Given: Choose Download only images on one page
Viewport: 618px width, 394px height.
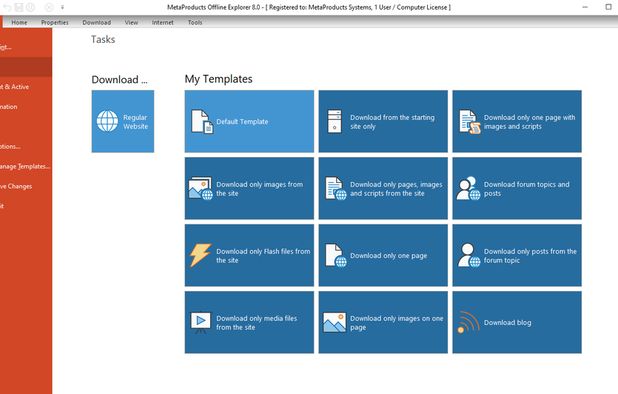Looking at the screenshot, I should coord(383,322).
